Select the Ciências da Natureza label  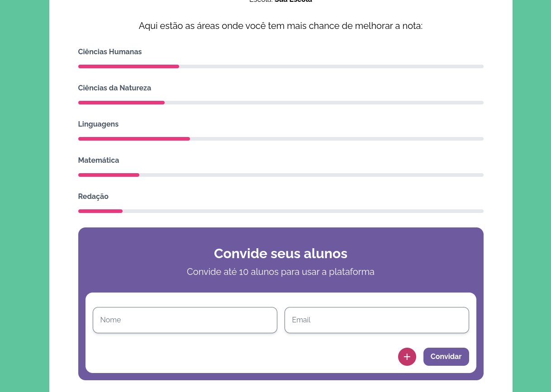114,88
